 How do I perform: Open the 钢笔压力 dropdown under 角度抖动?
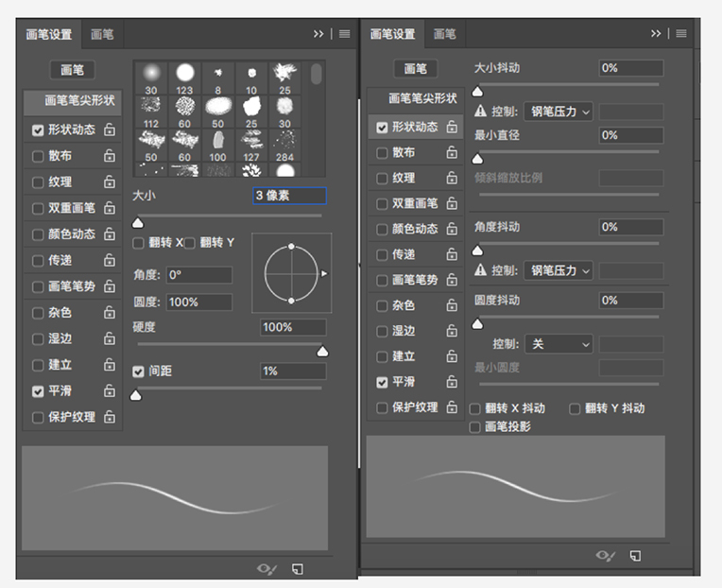click(559, 271)
